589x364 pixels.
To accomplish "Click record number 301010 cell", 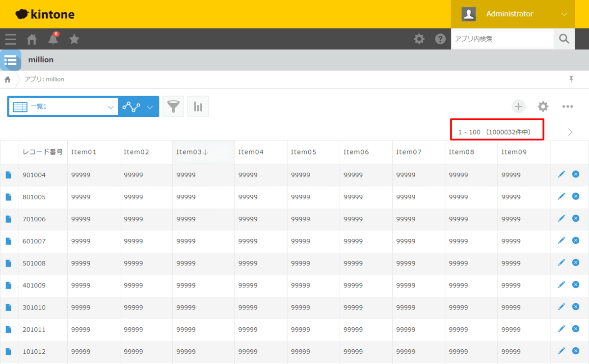I will coord(43,308).
